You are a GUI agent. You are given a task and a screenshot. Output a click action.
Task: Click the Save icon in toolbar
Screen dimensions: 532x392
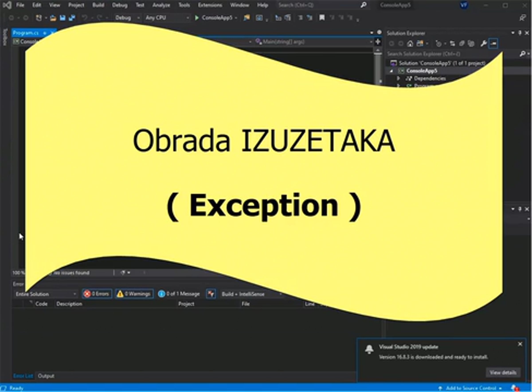(x=63, y=18)
